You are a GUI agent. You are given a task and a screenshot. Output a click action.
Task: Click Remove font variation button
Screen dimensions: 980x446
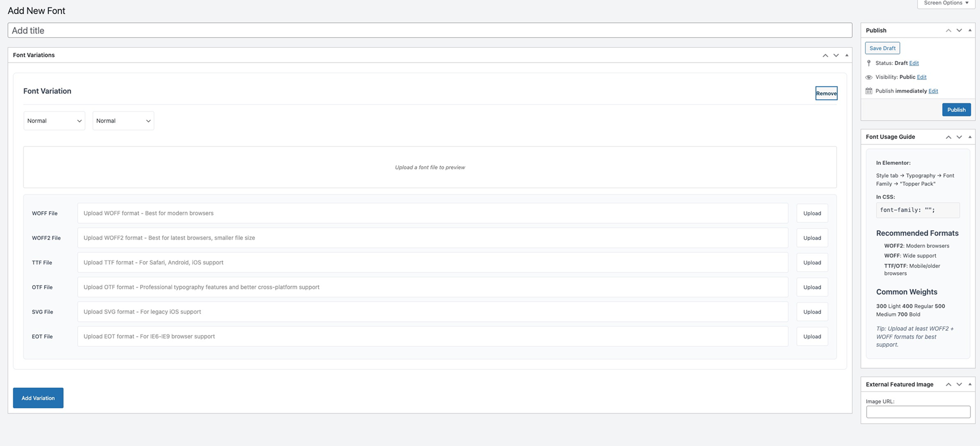(x=826, y=94)
